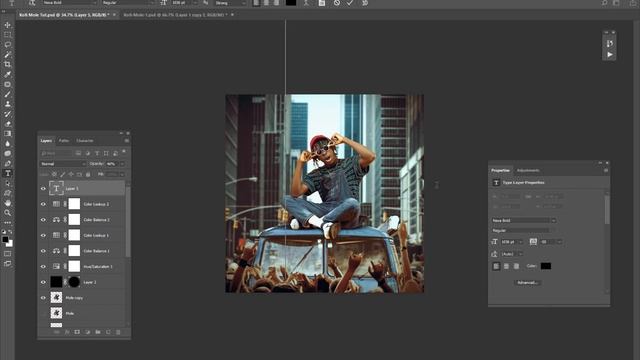
Task: Center align text in Properties panel
Action: (x=507, y=266)
